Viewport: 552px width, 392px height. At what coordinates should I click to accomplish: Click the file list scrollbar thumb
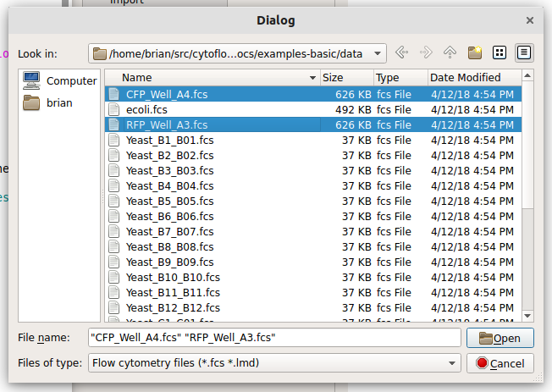coord(527,145)
